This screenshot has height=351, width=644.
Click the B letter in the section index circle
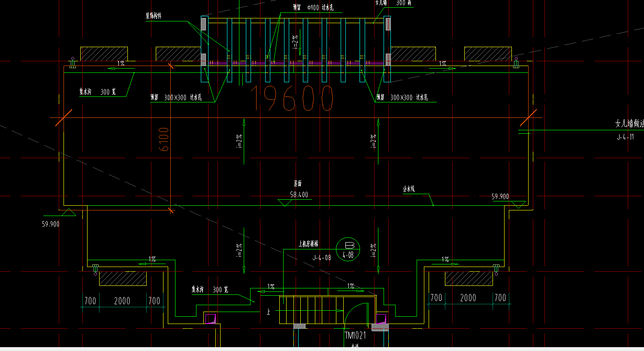(350, 245)
